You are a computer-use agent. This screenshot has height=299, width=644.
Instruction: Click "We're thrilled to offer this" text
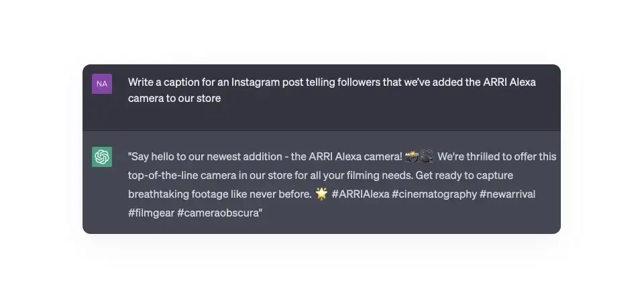tap(496, 157)
